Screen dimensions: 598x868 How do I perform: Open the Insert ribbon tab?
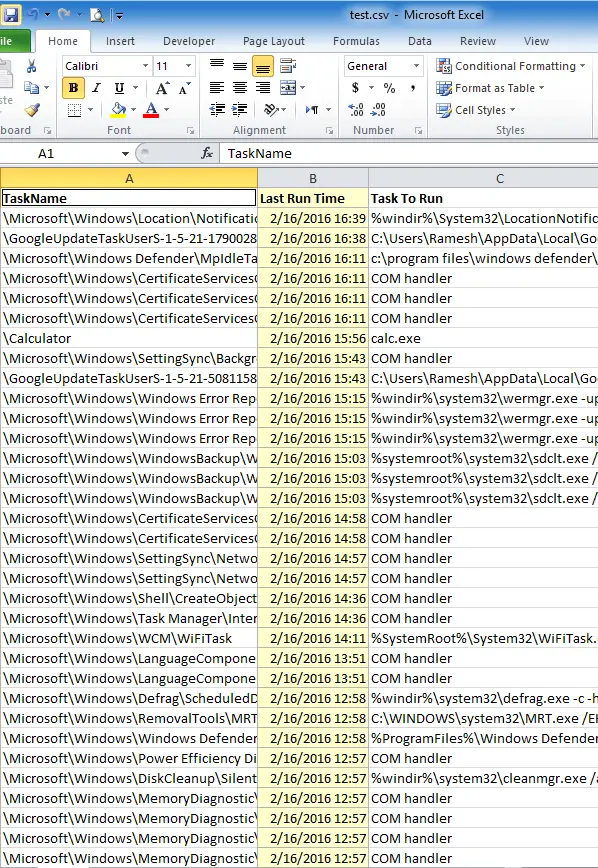pos(120,41)
